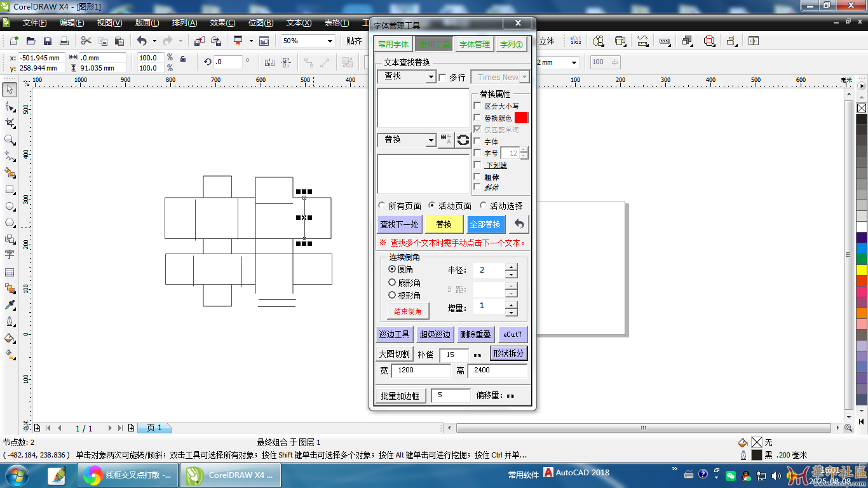The height and width of the screenshot is (488, 868).
Task: Pick the yellow swatch in color palette
Action: point(861,270)
